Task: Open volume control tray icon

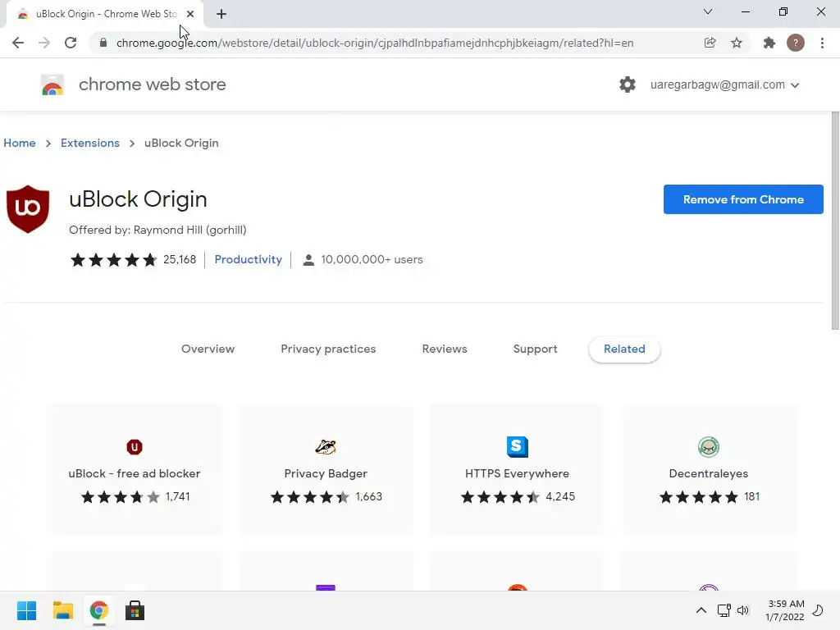Action: (742, 610)
